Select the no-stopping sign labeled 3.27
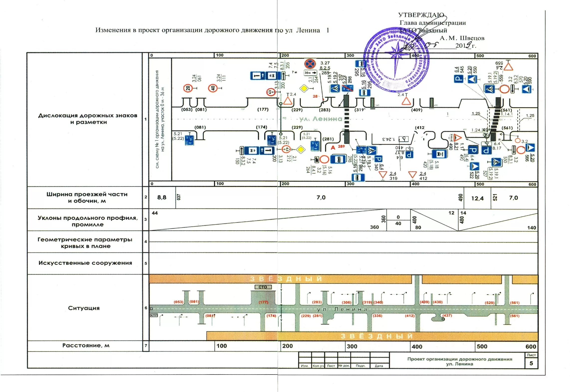This screenshot has height=392, width=570. 310,64
